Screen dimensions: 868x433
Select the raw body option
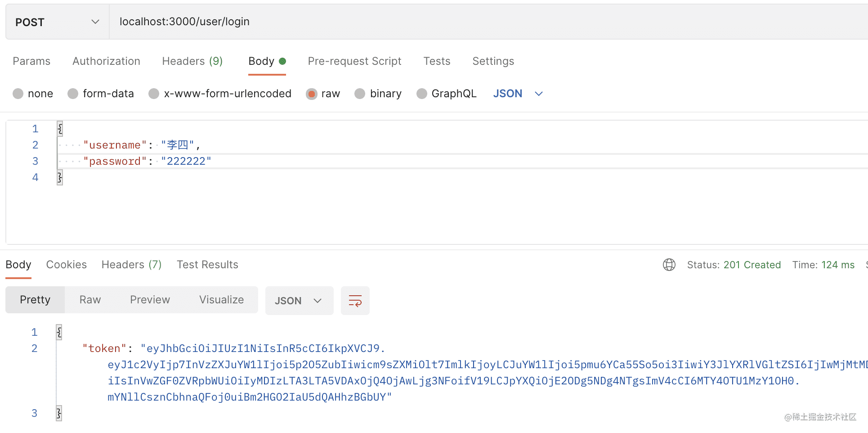[311, 94]
